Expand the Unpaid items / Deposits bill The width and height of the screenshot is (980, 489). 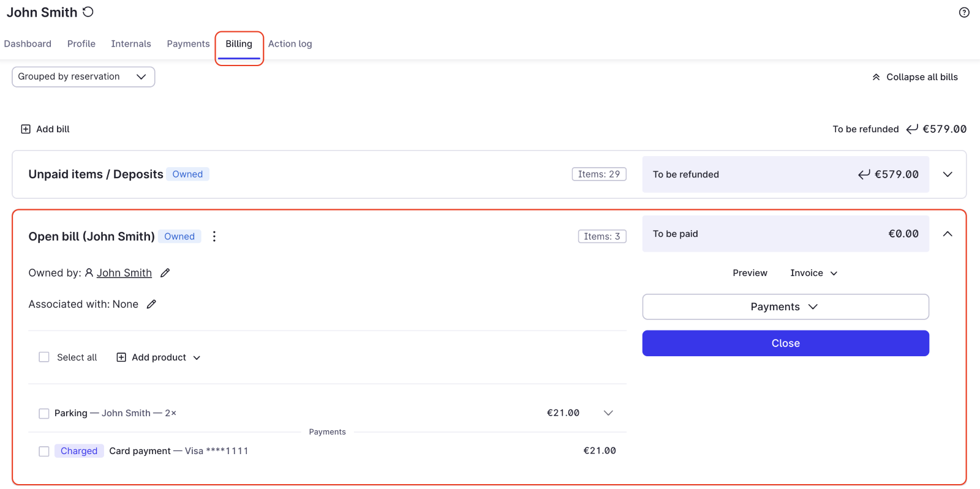coord(947,174)
